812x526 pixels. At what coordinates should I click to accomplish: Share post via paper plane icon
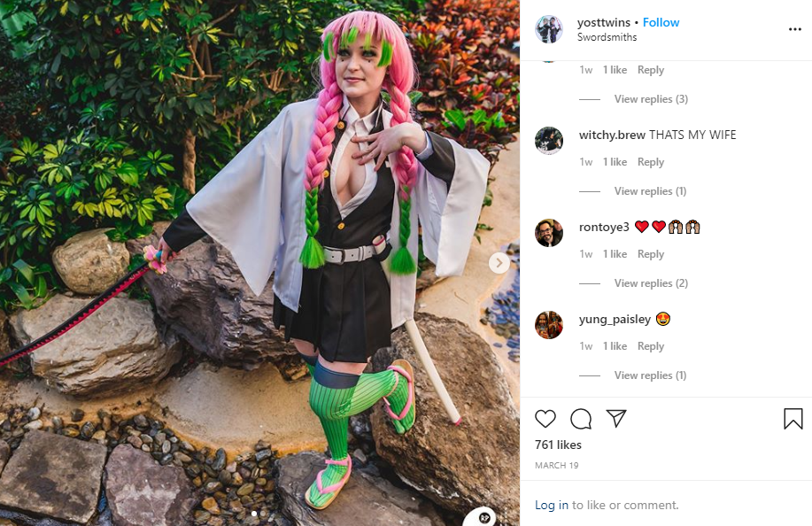pos(616,418)
